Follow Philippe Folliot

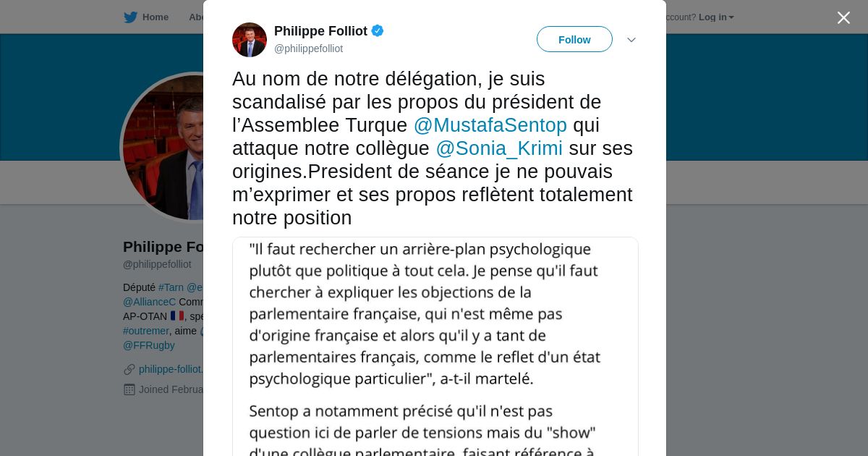tap(574, 40)
